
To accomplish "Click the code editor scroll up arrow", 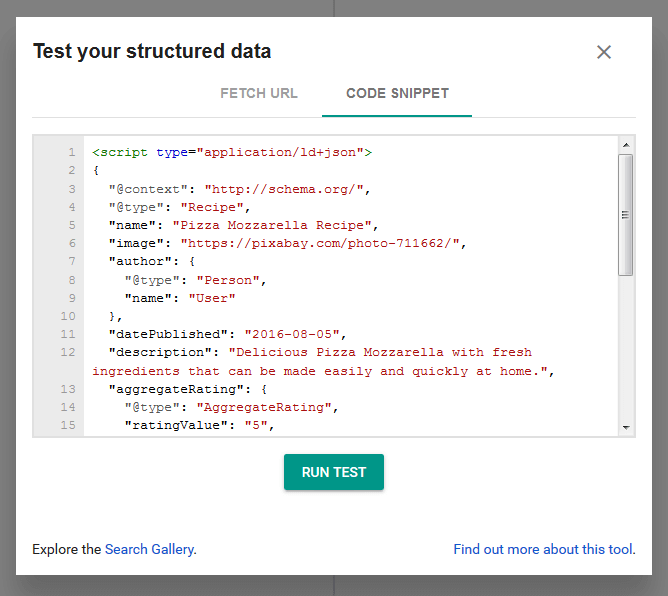I will coord(626,145).
